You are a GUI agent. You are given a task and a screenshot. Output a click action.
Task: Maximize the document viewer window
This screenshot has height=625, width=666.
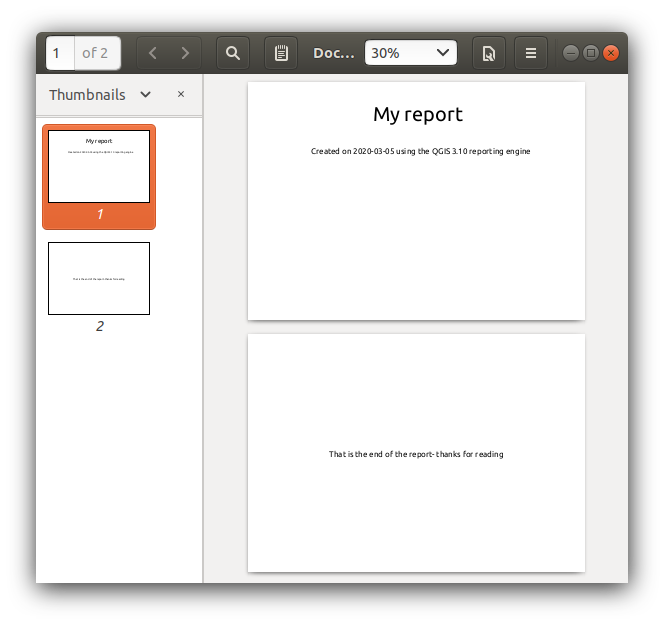590,53
